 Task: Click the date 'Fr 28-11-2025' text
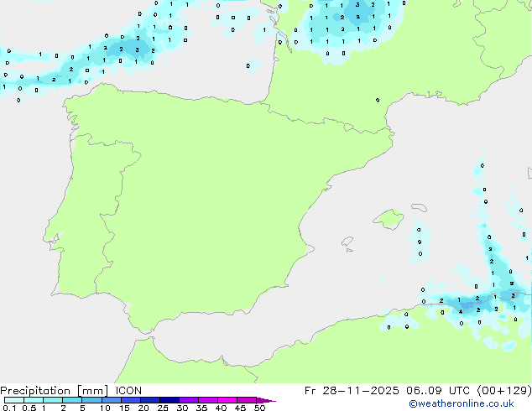click(x=352, y=391)
